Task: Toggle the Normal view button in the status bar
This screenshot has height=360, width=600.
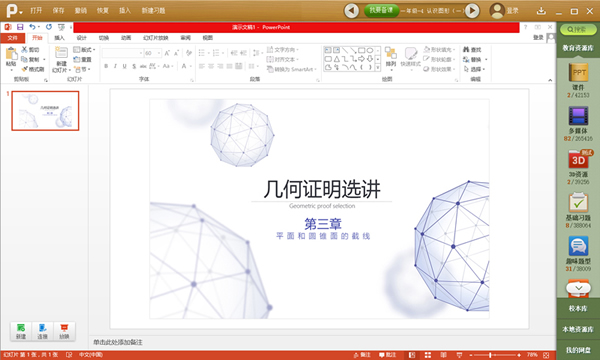Action: [412, 355]
